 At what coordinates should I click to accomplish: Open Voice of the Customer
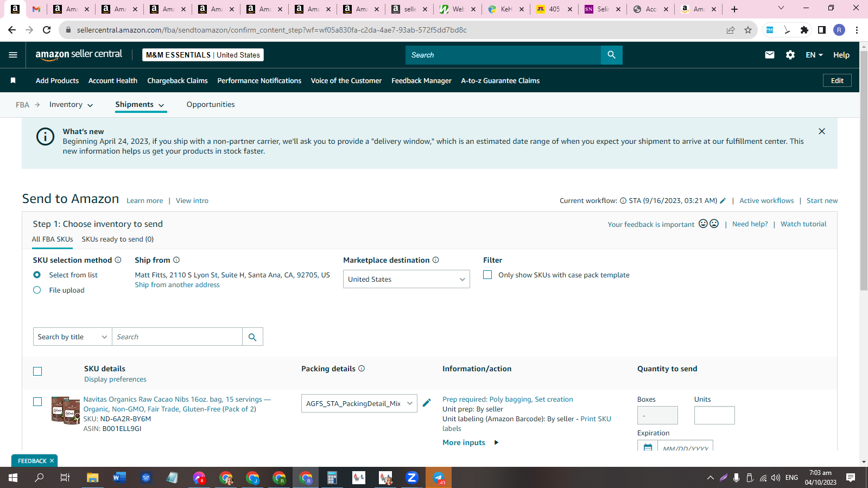(346, 80)
